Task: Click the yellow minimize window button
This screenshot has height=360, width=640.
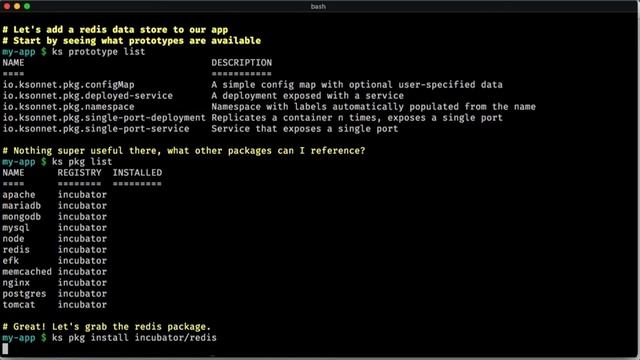Action: click(17, 6)
